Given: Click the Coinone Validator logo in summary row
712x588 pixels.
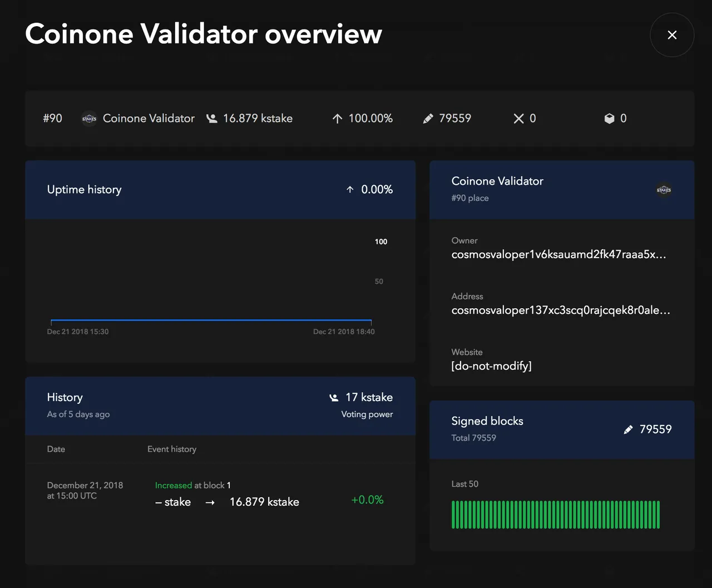Looking at the screenshot, I should point(89,118).
